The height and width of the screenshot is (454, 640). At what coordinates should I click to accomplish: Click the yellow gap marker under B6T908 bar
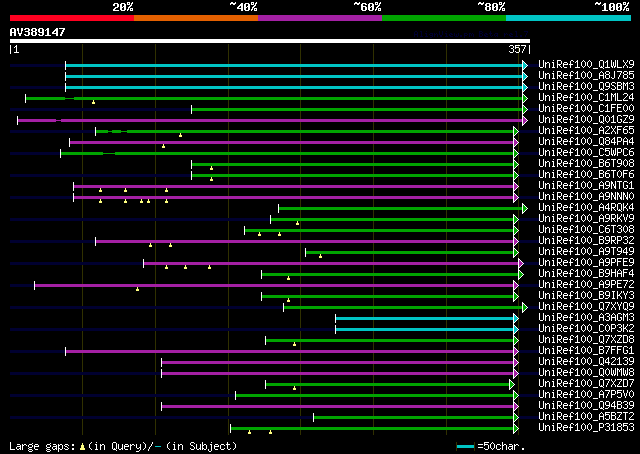pos(211,168)
